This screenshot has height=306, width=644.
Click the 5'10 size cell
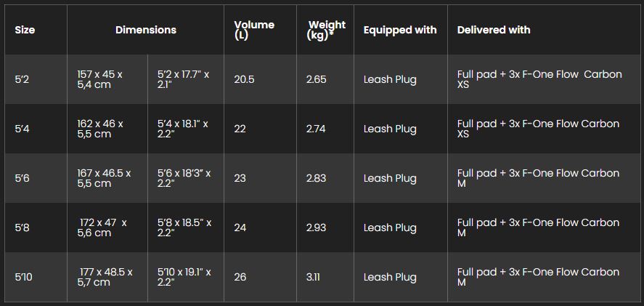(24, 277)
